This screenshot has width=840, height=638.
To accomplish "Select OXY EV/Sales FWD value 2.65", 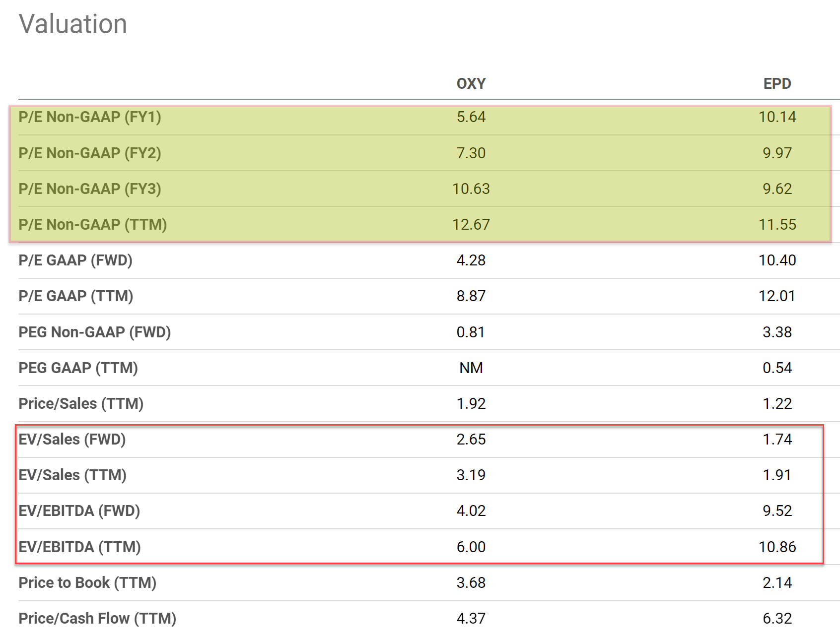I will pos(471,439).
